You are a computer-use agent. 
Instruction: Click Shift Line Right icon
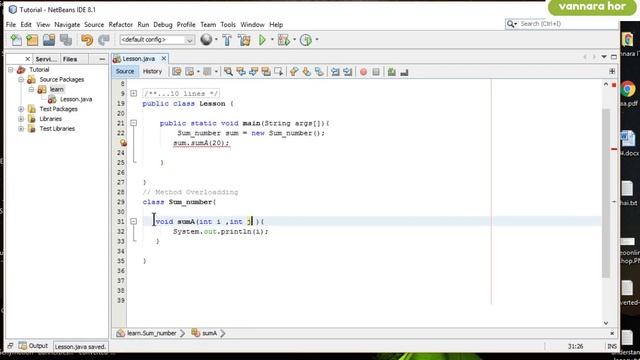[348, 72]
